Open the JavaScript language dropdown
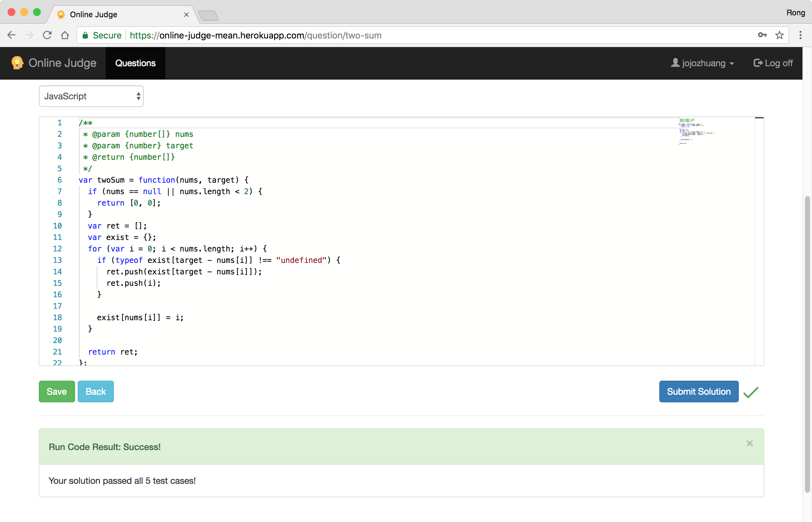Screen dimensions: 812x522 91,96
